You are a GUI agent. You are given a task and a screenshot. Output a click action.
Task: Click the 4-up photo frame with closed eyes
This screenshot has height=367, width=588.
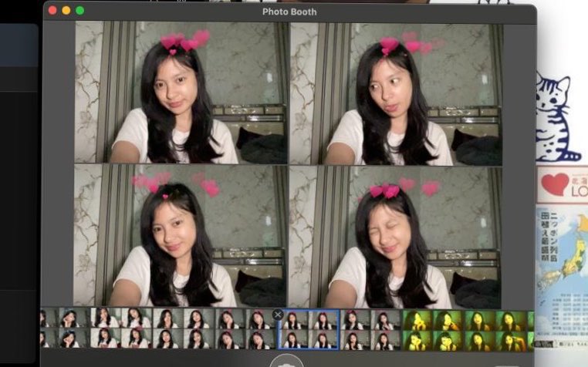click(x=395, y=237)
